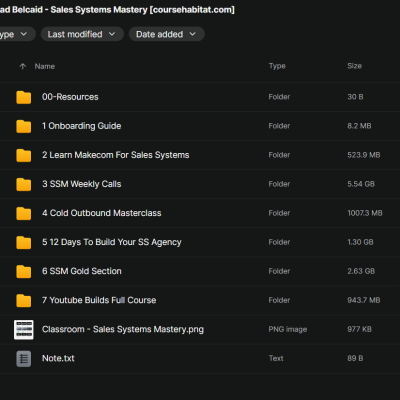This screenshot has height=400, width=400.
Task: Click the 00-Resources folder icon
Action: (x=24, y=97)
